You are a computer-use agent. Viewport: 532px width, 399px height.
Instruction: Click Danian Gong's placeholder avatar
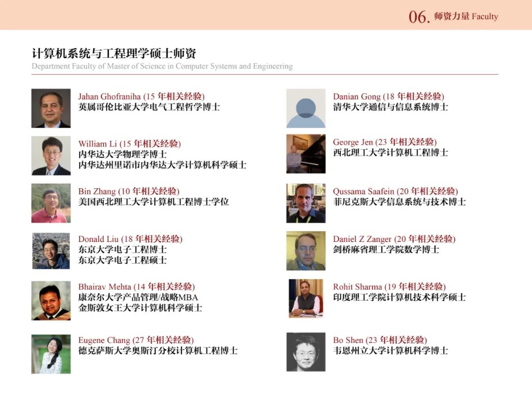pos(306,108)
